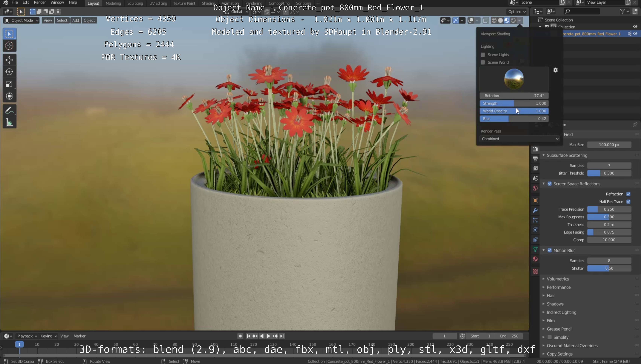Switch to Sculpting workspace tab
641x364 pixels.
coord(135,3)
